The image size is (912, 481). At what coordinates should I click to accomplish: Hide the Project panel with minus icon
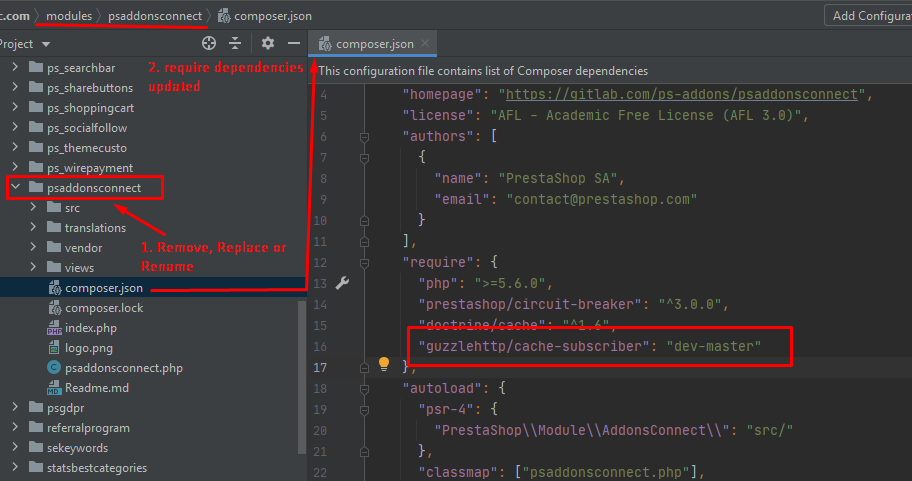[294, 44]
